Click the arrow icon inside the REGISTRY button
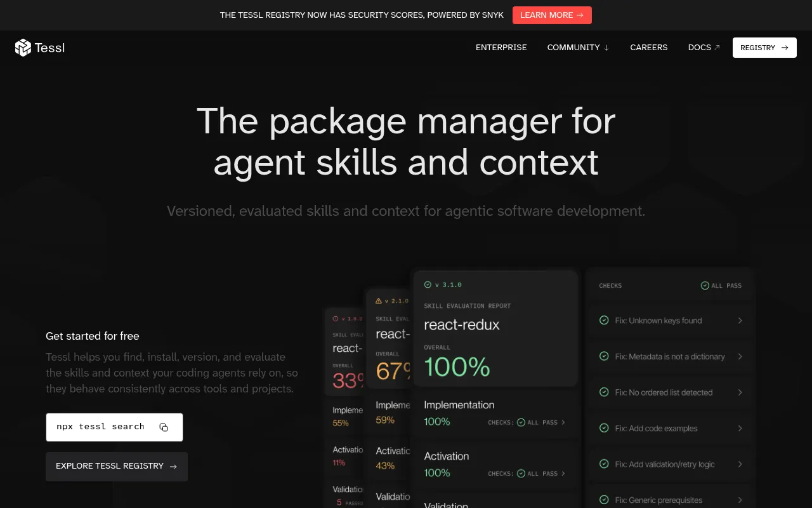The image size is (812, 508). [x=785, y=48]
